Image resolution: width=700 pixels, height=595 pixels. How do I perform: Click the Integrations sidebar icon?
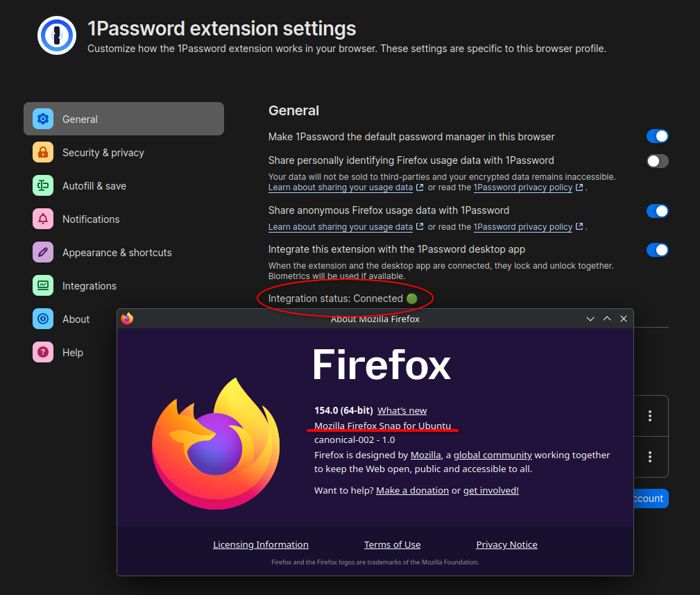click(x=43, y=285)
